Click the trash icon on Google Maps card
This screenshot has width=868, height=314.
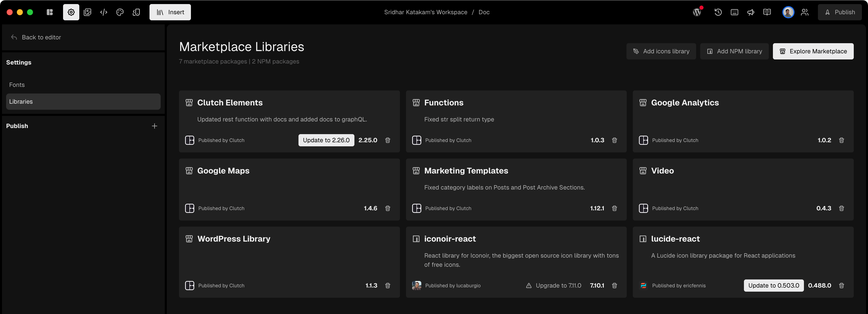pyautogui.click(x=387, y=208)
